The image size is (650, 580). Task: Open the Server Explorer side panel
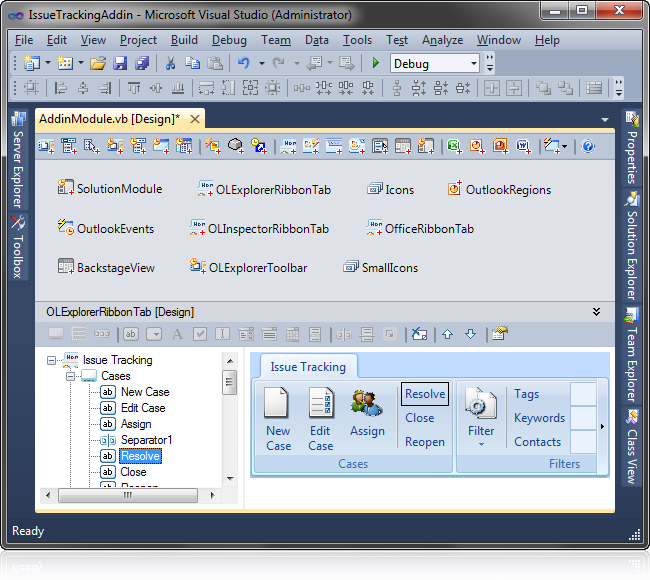[18, 160]
